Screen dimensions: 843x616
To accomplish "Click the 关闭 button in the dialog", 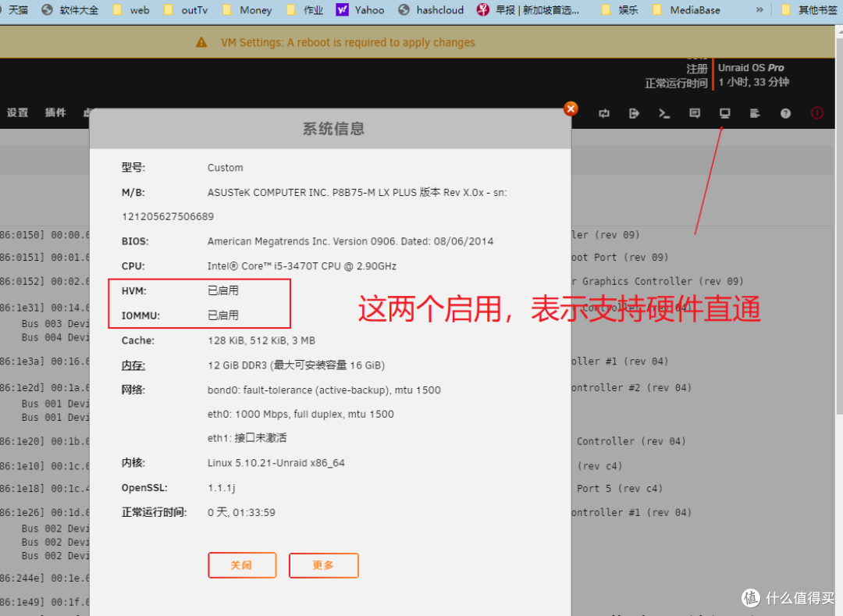I will [242, 565].
